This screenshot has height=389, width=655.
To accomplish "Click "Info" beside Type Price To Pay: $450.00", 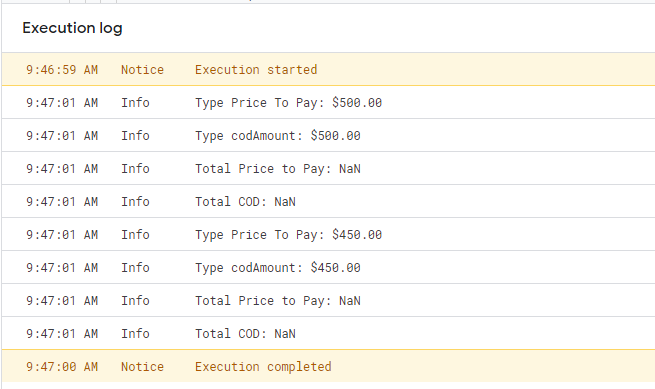I will click(135, 235).
